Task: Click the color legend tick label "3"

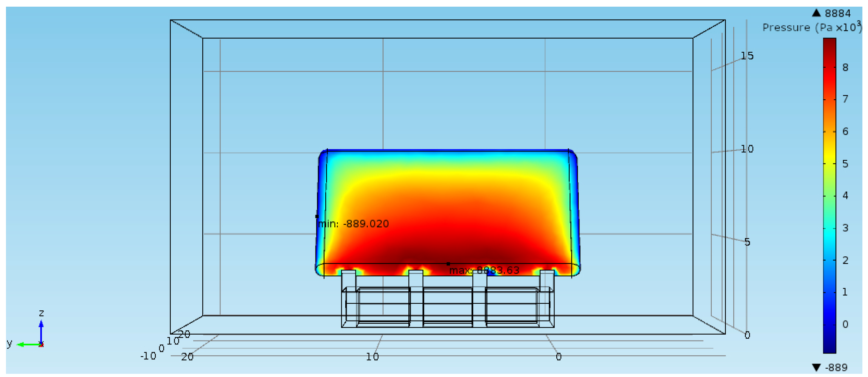Action: click(845, 228)
